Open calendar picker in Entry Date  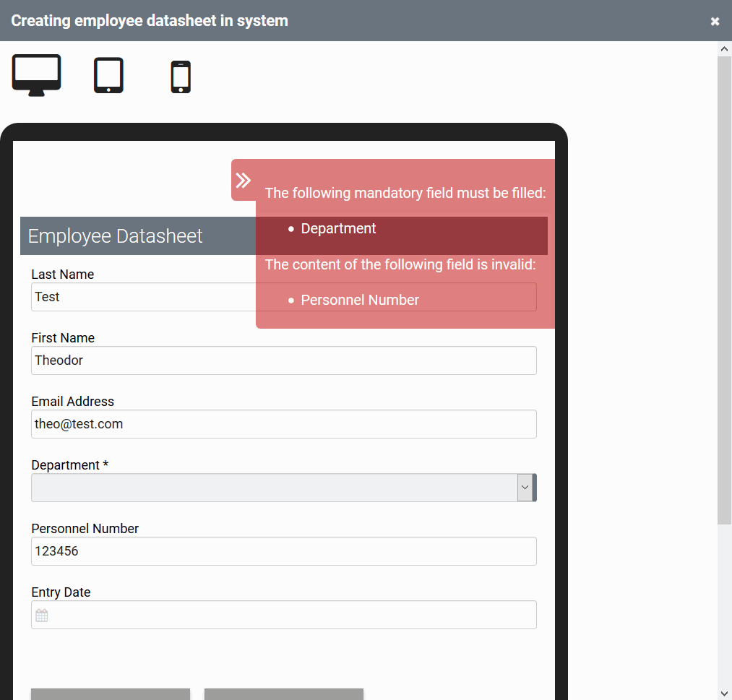42,615
